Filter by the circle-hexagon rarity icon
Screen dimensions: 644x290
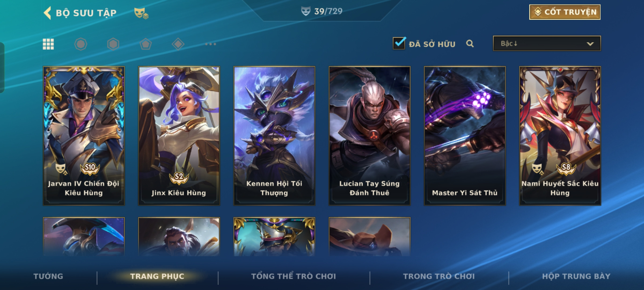click(x=81, y=44)
